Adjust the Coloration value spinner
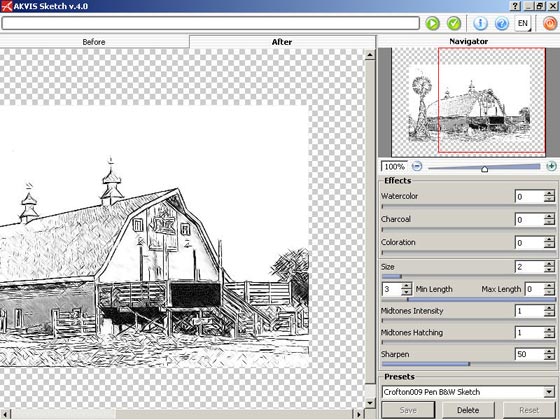 tap(549, 243)
